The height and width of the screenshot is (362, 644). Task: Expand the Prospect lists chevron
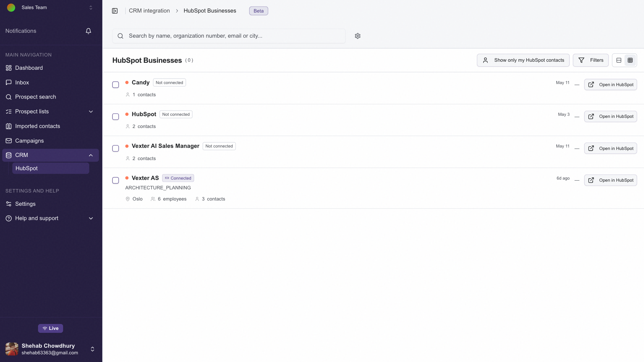(91, 112)
